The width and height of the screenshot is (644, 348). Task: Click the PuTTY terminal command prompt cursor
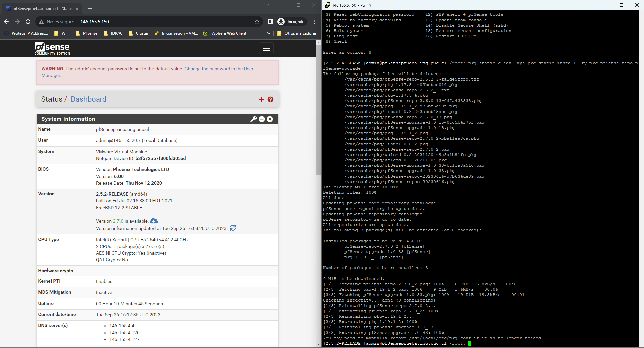coord(470,343)
